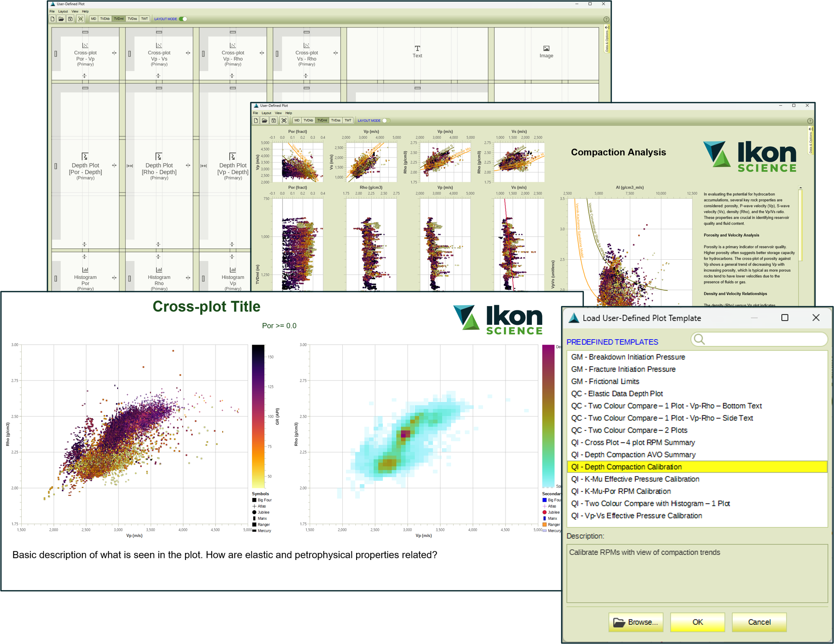Click the Image placeholder icon
This screenshot has height=644, width=834.
[x=546, y=48]
